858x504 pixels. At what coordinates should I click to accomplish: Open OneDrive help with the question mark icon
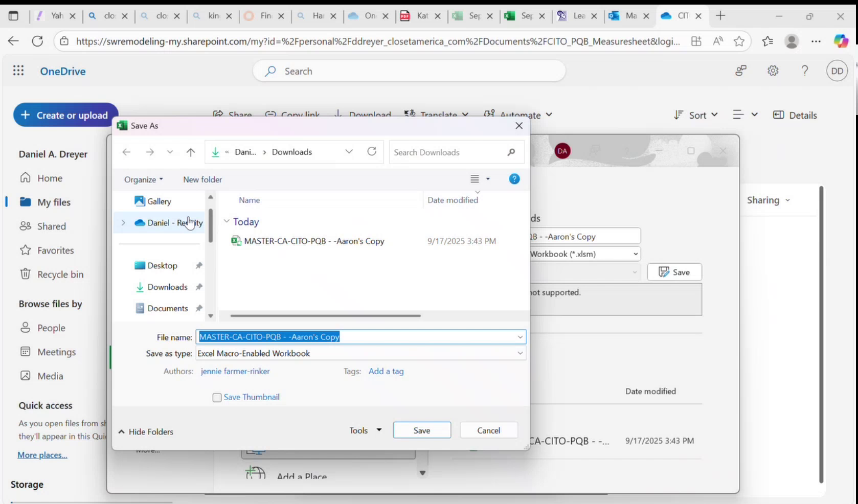tap(805, 71)
